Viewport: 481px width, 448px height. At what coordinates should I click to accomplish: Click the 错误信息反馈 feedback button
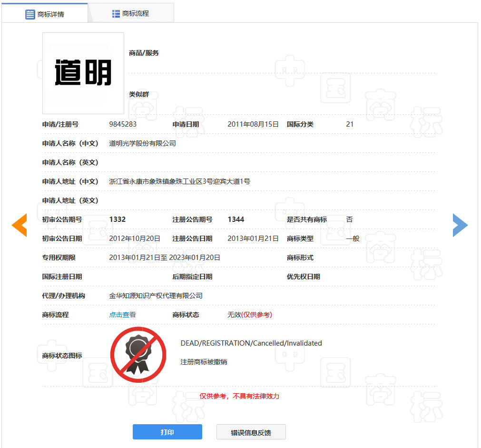coord(251,432)
